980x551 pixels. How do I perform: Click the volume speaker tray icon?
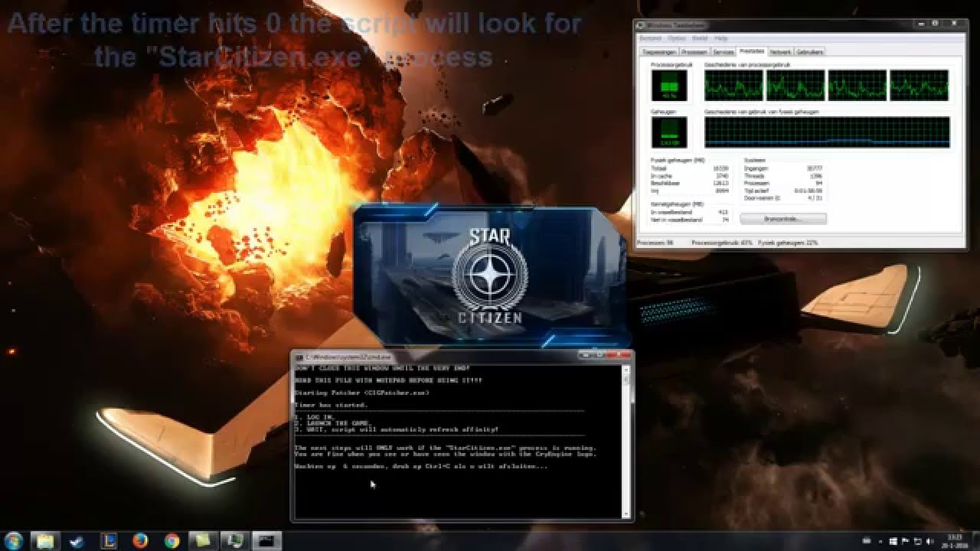(929, 541)
